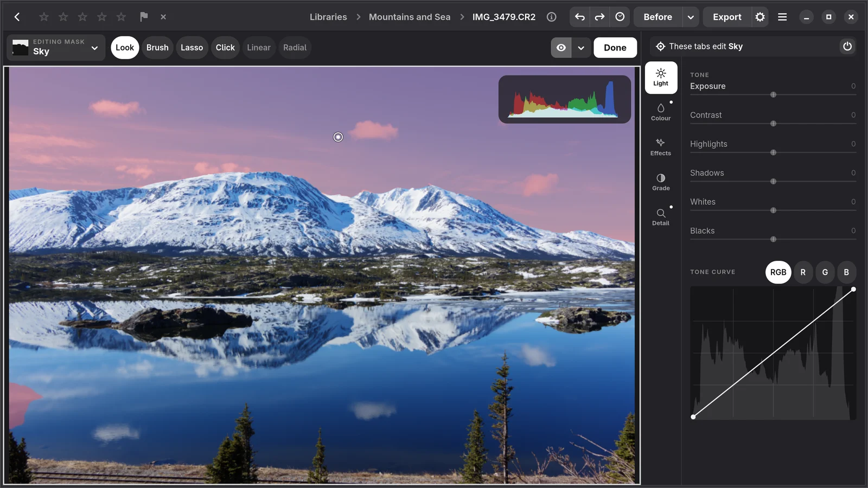Open the hamburger menu
This screenshot has height=488, width=868.
[782, 17]
